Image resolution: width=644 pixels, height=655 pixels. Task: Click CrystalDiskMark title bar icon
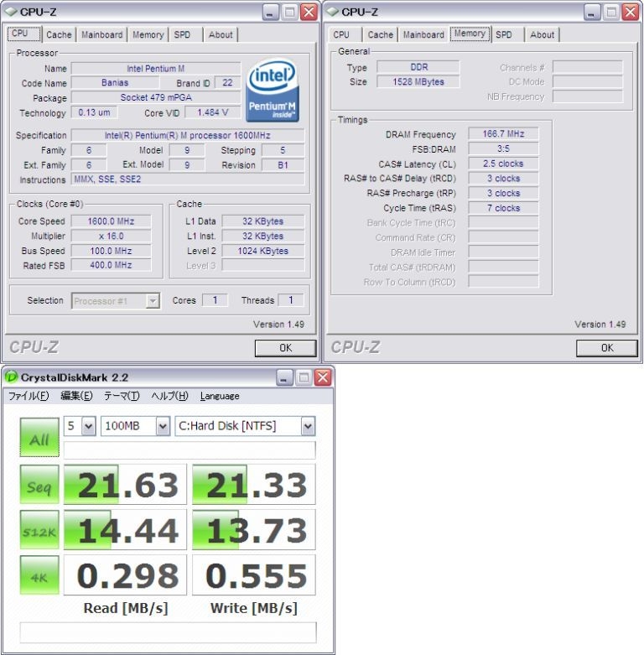pos(11,377)
